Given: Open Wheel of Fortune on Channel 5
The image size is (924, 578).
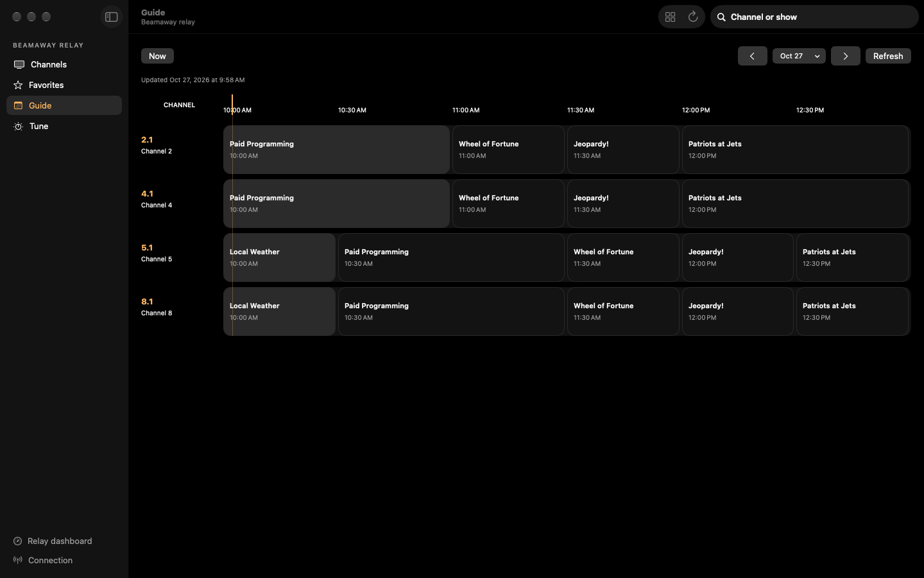Looking at the screenshot, I should pyautogui.click(x=623, y=258).
